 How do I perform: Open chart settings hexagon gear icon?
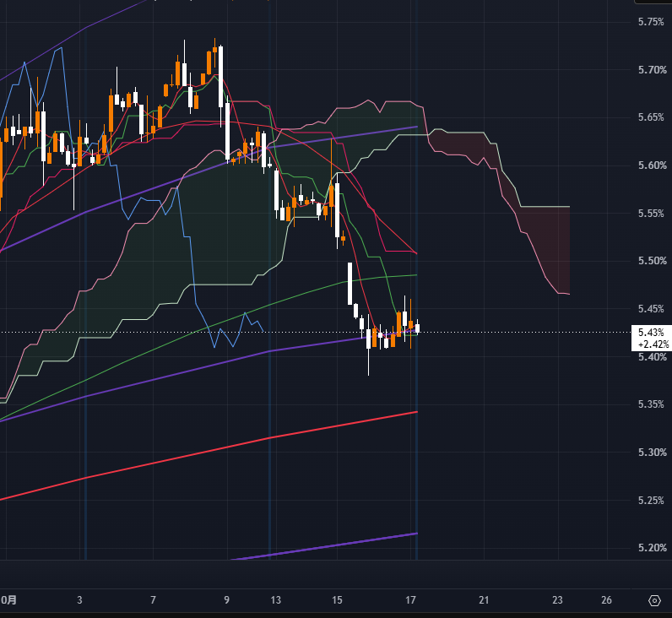(654, 600)
